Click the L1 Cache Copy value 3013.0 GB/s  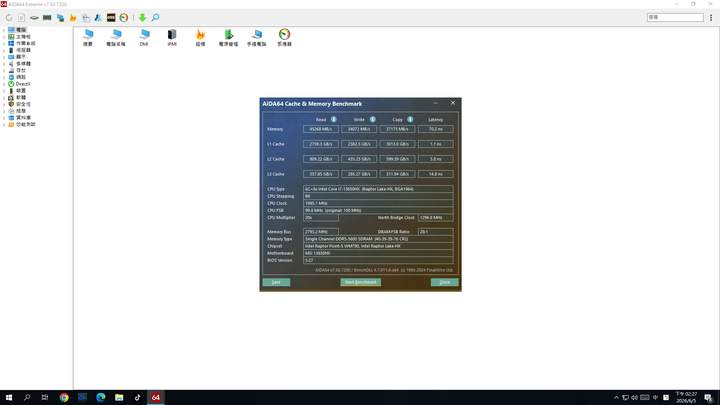(397, 144)
